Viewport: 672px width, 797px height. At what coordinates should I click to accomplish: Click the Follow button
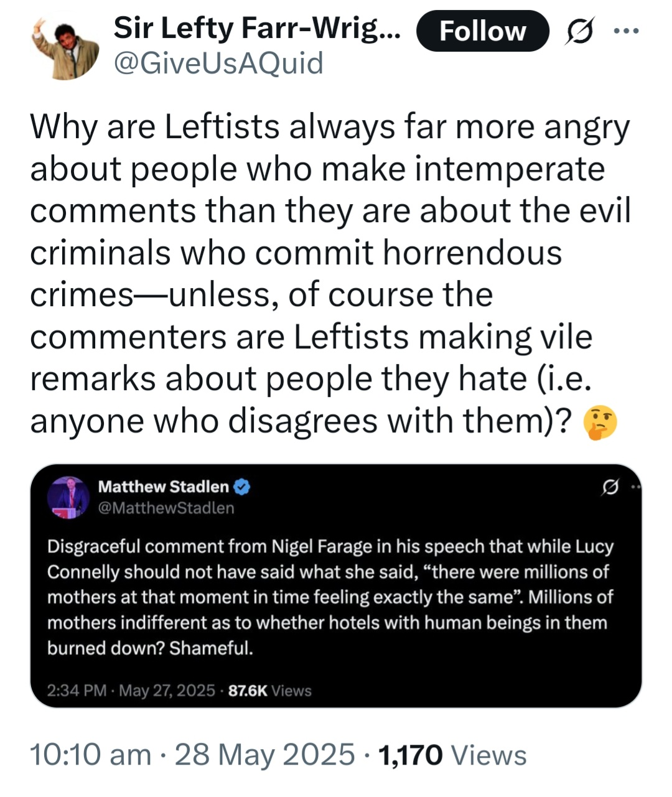(482, 31)
